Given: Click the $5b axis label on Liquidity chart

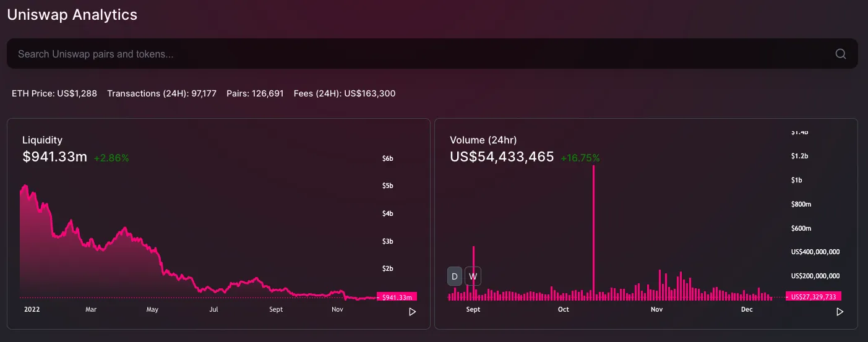Looking at the screenshot, I should [x=388, y=186].
